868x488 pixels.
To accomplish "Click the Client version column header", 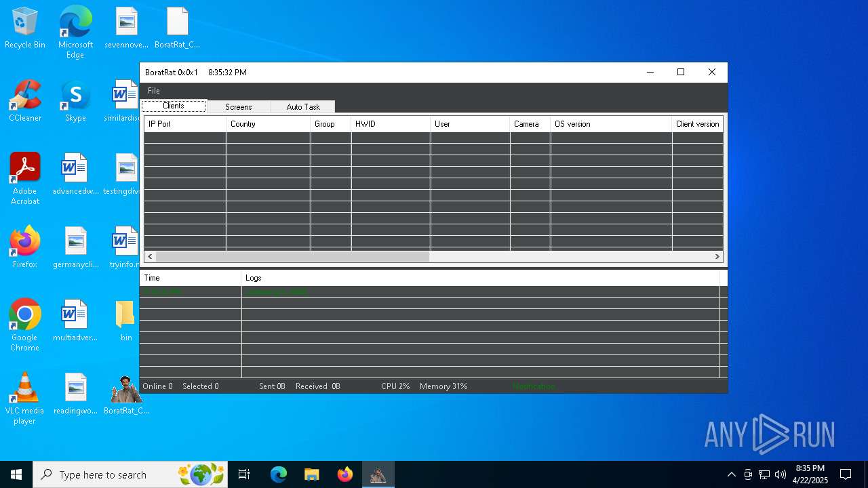I will tap(697, 124).
